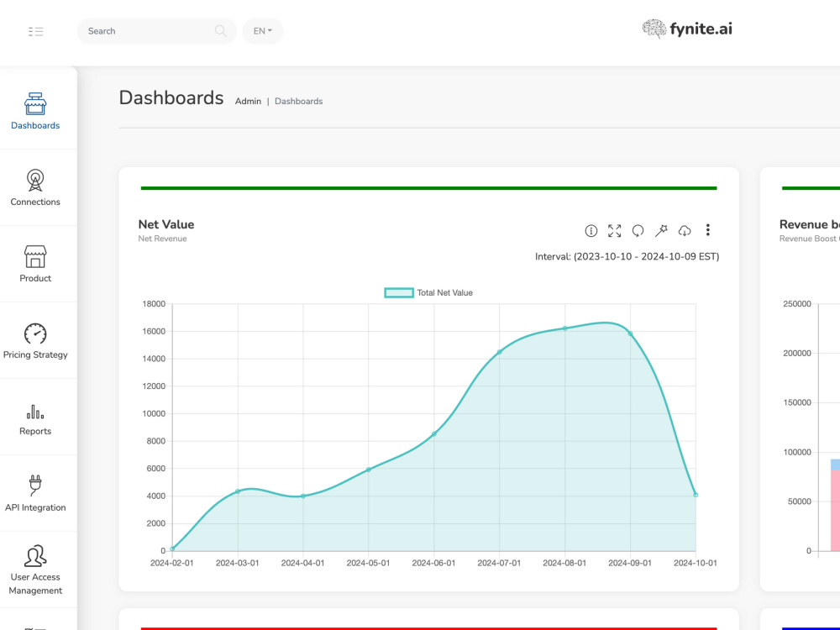Click the search magnifier icon
This screenshot has height=630, width=840.
point(220,31)
